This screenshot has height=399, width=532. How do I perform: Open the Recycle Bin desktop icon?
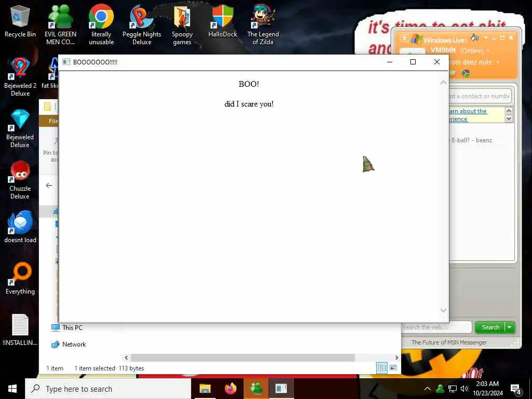click(x=20, y=21)
